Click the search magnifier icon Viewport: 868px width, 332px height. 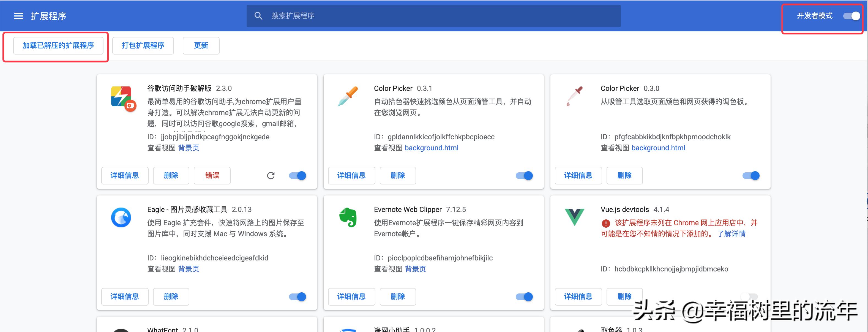coord(258,15)
